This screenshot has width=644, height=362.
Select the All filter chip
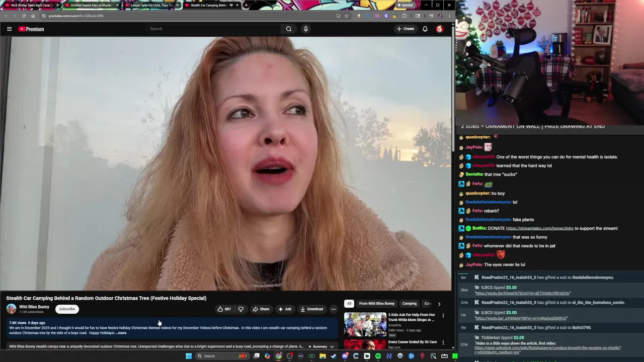pyautogui.click(x=349, y=304)
